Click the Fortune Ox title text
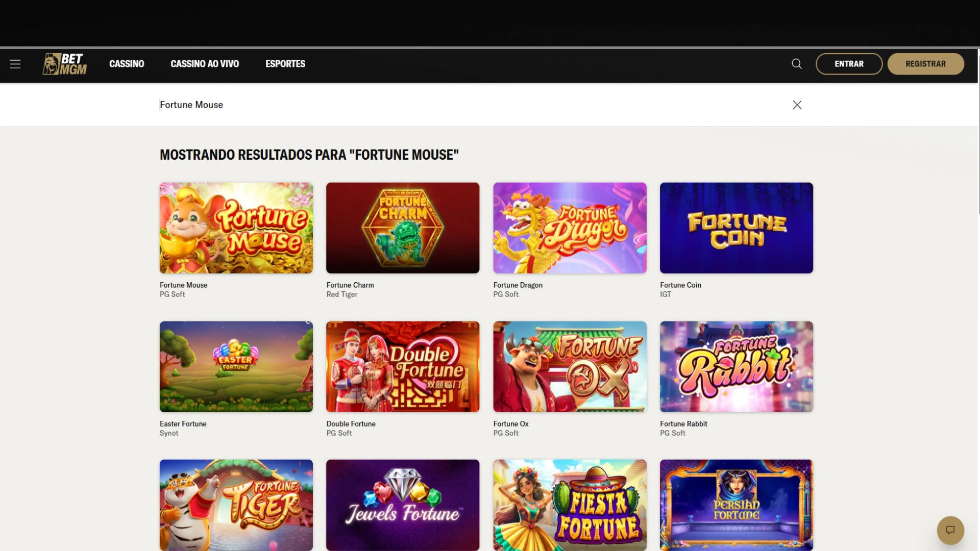This screenshot has width=980, height=551. pos(511,424)
